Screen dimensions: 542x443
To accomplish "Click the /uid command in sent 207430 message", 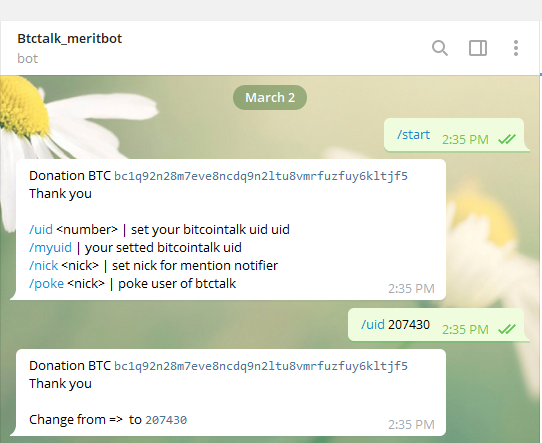I will coord(373,324).
